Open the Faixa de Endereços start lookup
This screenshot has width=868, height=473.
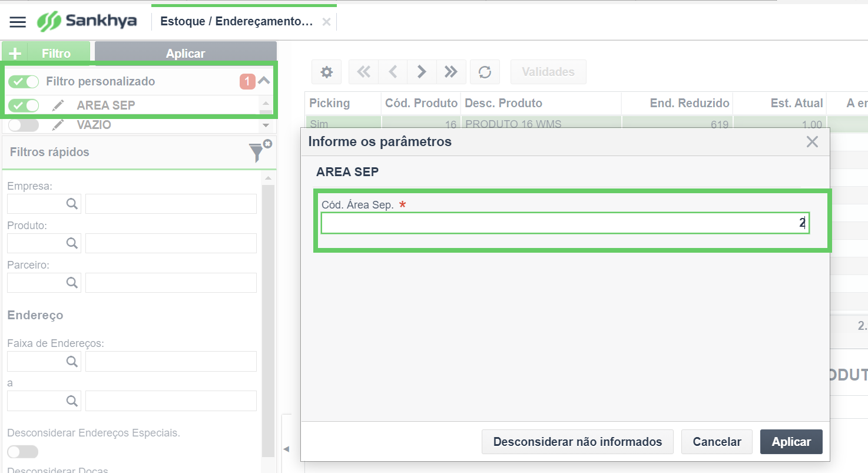[72, 361]
